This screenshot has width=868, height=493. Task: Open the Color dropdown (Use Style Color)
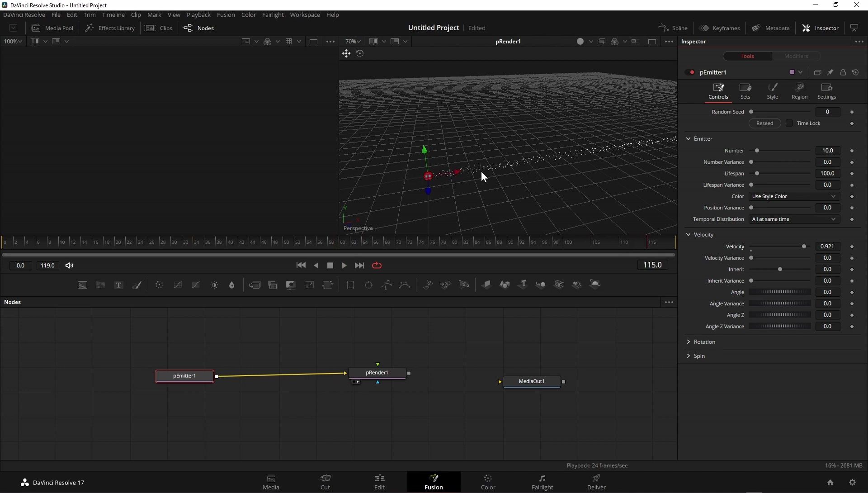(794, 196)
